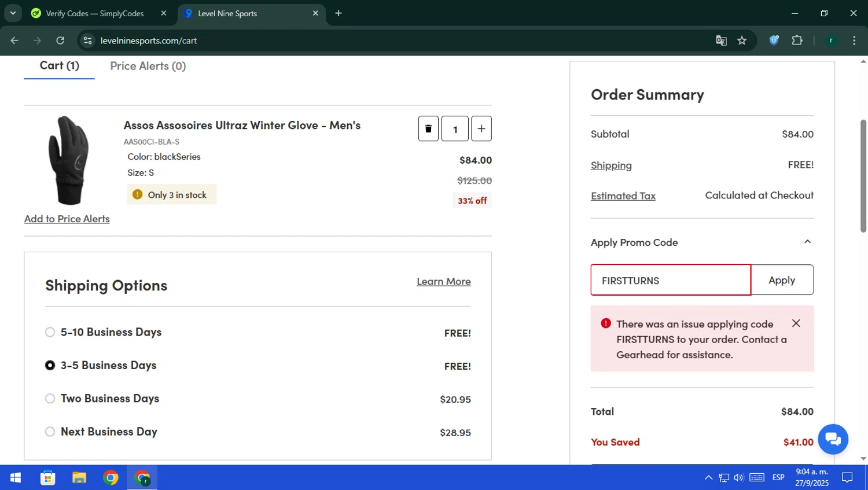Open the tab search dropdown arrow
Screen dimensions: 868x490
tap(13, 13)
